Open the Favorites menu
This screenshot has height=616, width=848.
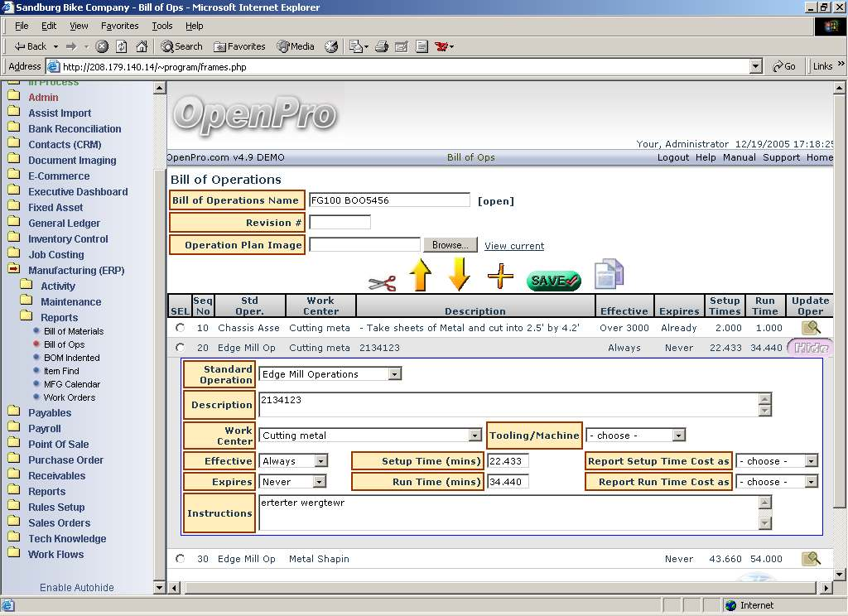(119, 26)
